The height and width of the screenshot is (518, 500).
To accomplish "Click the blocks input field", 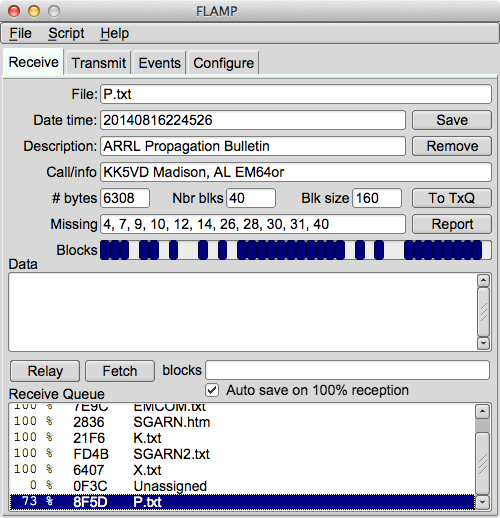I will pyautogui.click(x=347, y=370).
